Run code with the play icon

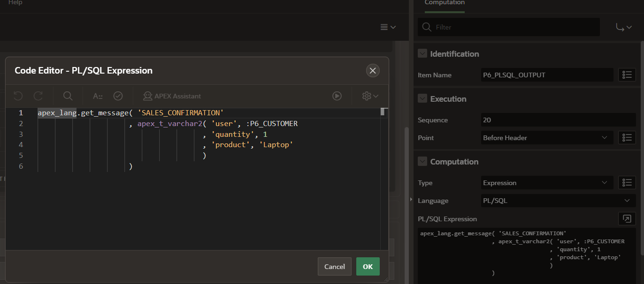(337, 96)
